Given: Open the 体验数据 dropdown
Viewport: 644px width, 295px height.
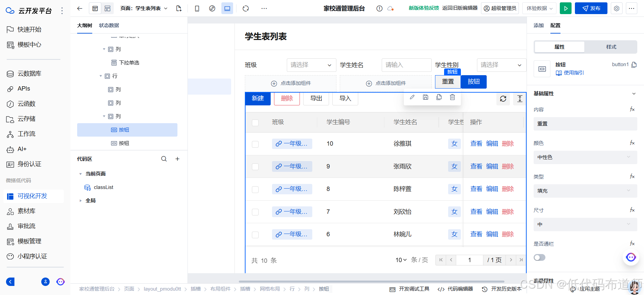Looking at the screenshot, I should click(539, 8).
